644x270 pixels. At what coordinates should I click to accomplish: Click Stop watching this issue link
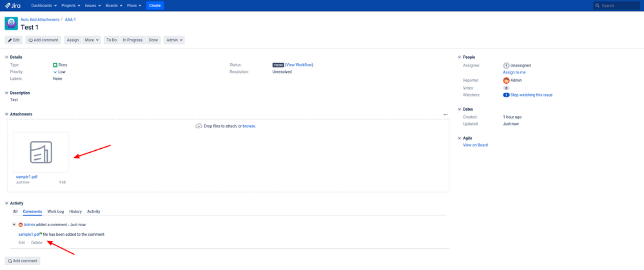(531, 95)
